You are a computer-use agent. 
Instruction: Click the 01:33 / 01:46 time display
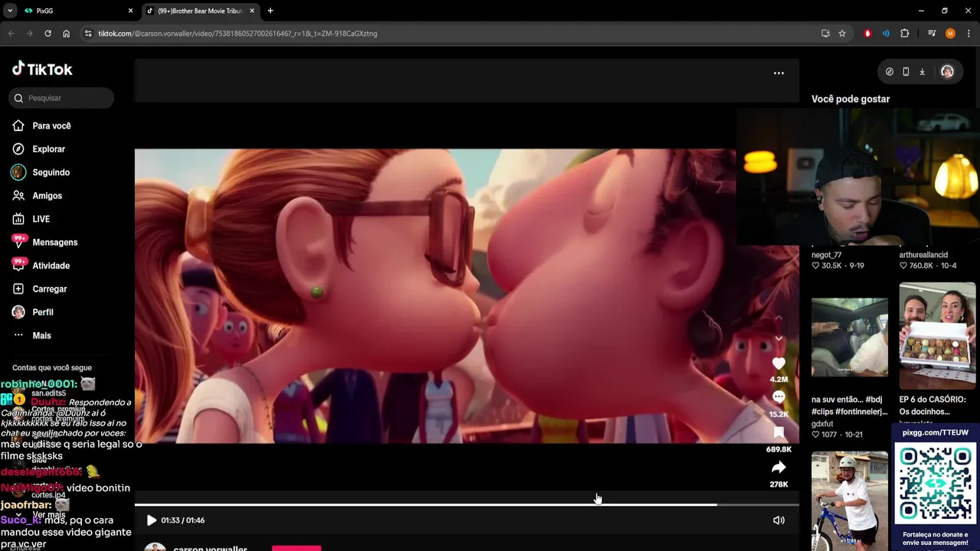(183, 520)
